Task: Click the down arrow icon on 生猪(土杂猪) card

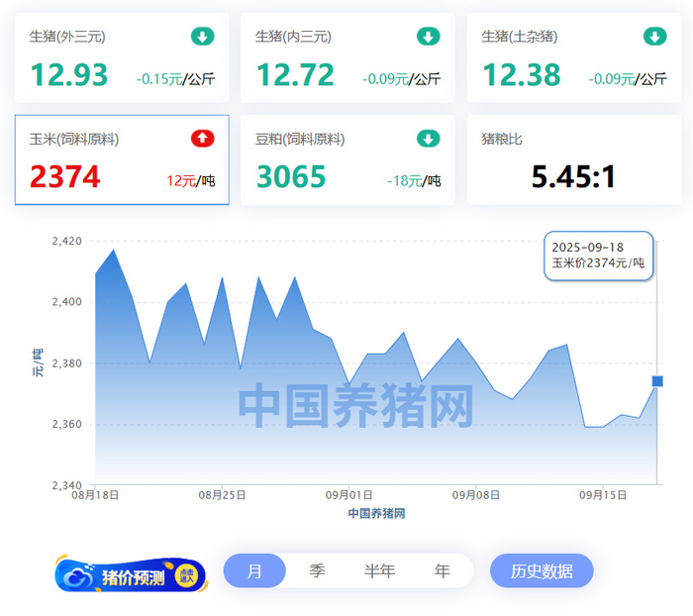Action: 655,37
